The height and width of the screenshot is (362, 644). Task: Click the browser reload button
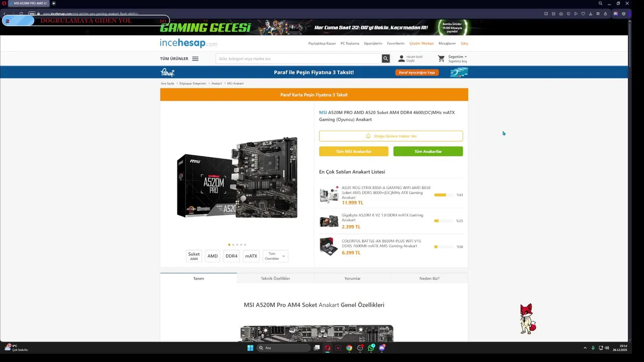coord(21,14)
